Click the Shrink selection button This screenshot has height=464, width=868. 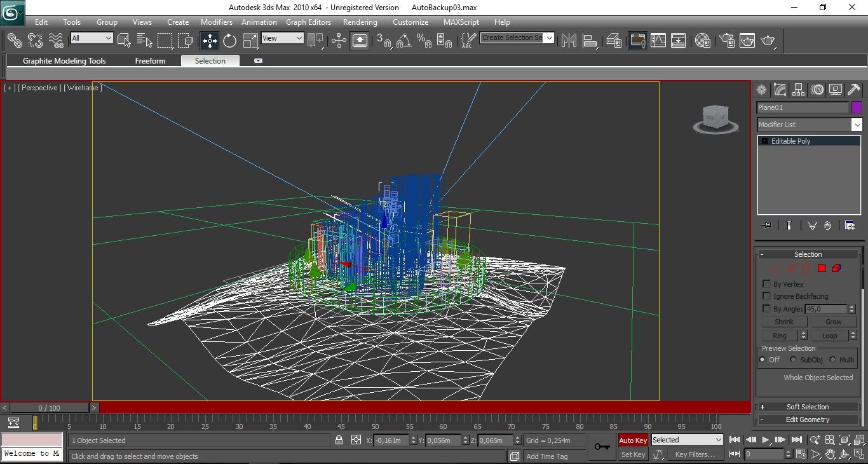tap(784, 322)
